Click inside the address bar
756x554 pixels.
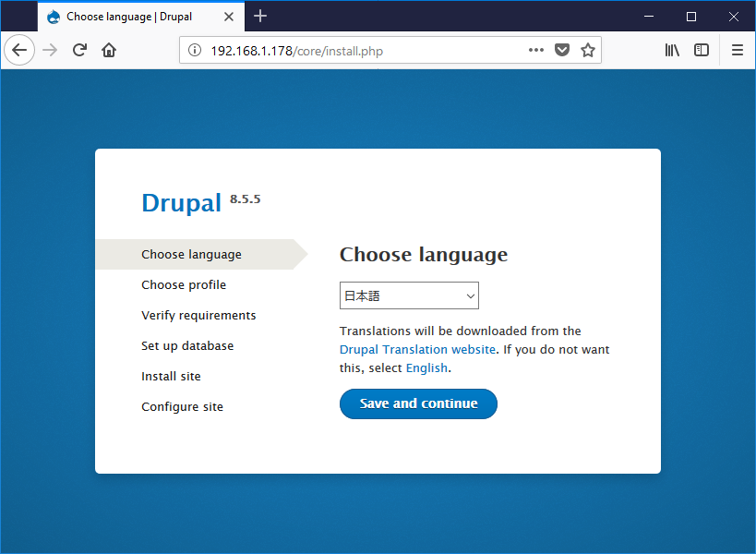[351, 50]
